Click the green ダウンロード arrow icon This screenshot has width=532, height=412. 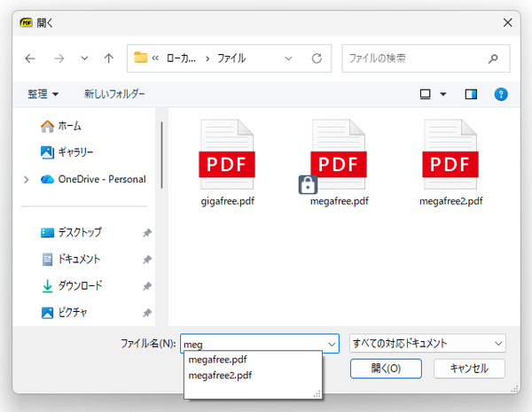[47, 286]
